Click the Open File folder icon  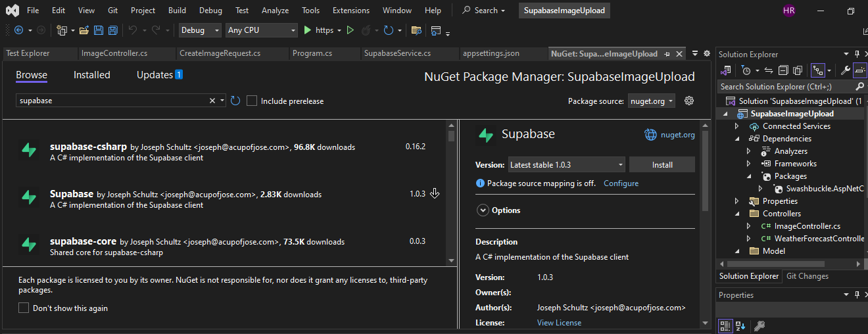(x=84, y=30)
